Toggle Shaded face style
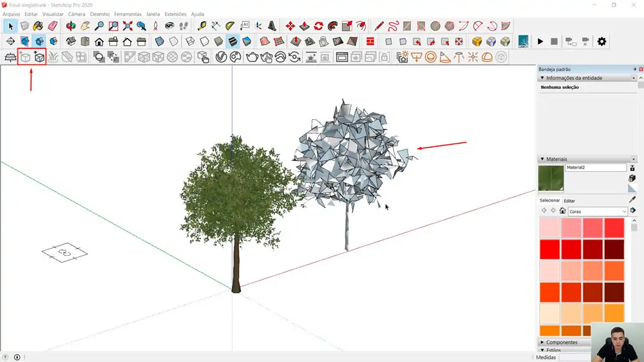The height and width of the screenshot is (362, 644). [x=218, y=41]
